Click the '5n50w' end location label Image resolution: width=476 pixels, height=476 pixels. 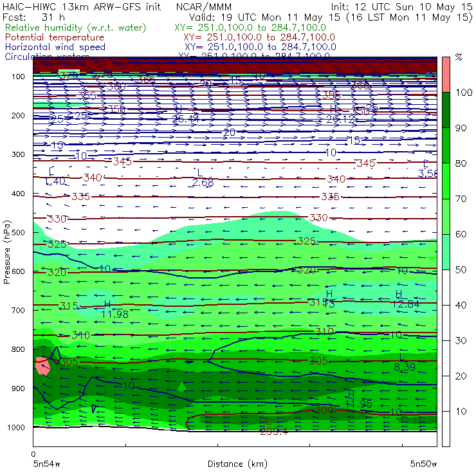[423, 464]
